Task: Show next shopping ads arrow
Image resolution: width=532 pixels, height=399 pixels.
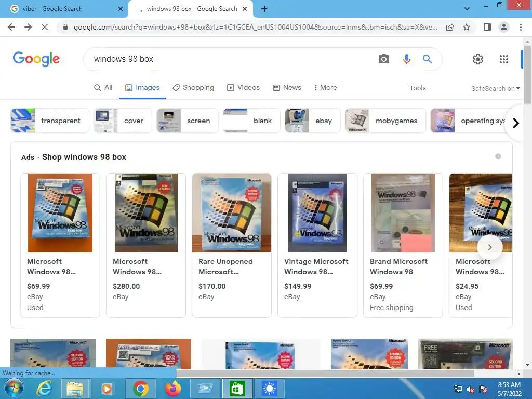Action: (489, 247)
